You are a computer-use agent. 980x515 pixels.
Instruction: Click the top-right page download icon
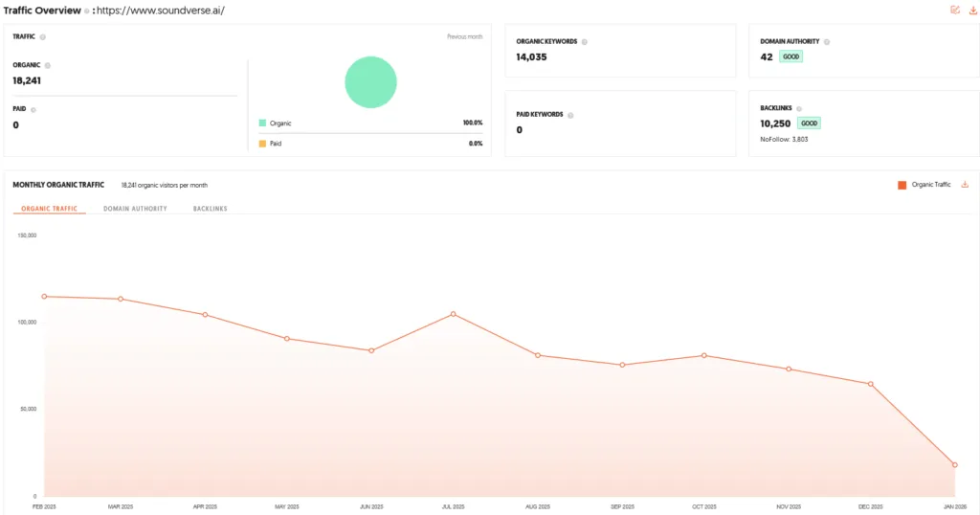[x=972, y=10]
